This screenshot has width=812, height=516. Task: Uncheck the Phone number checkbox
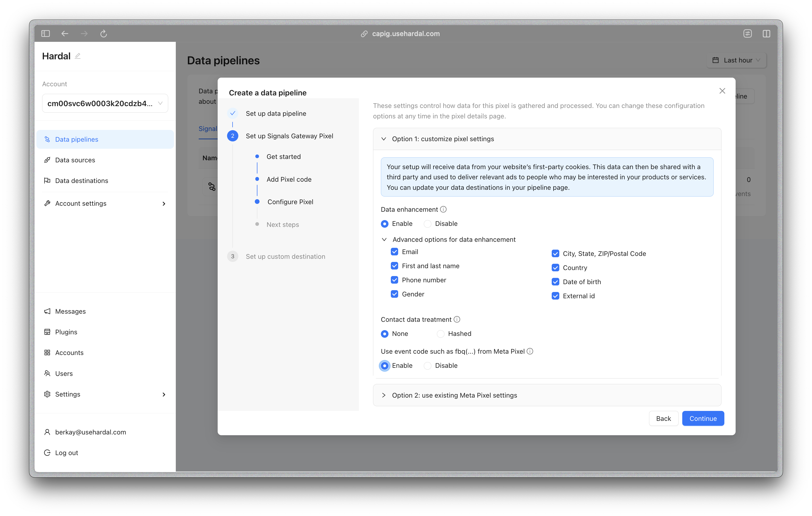pyautogui.click(x=394, y=280)
